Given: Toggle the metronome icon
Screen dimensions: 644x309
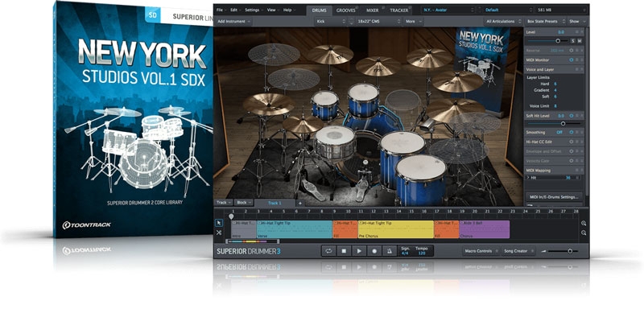Looking at the screenshot, I should point(390,251).
